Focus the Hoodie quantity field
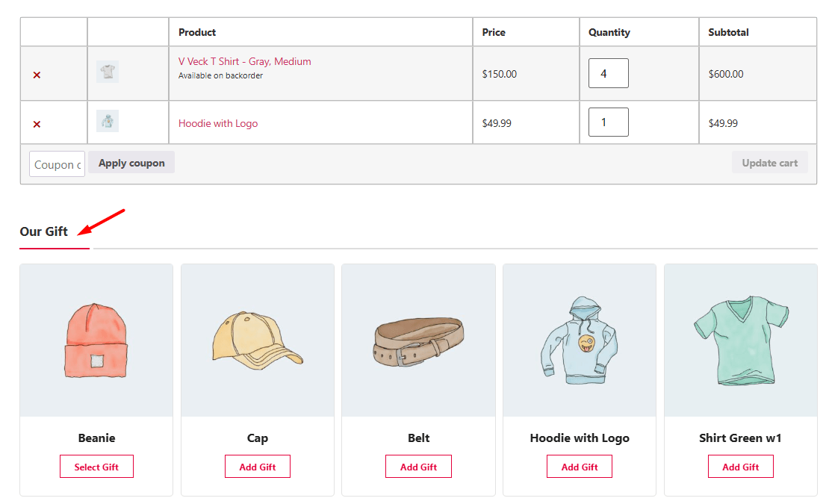Screen dimensions: 826x504 [x=609, y=122]
